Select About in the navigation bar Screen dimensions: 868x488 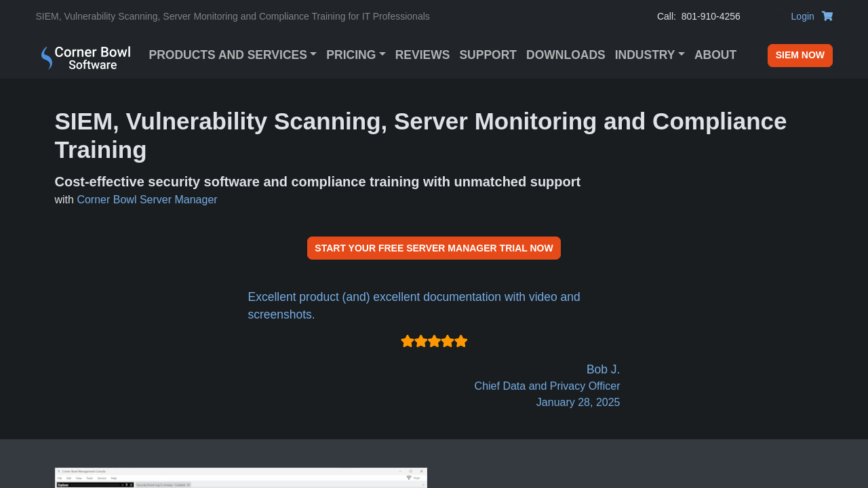(x=715, y=55)
